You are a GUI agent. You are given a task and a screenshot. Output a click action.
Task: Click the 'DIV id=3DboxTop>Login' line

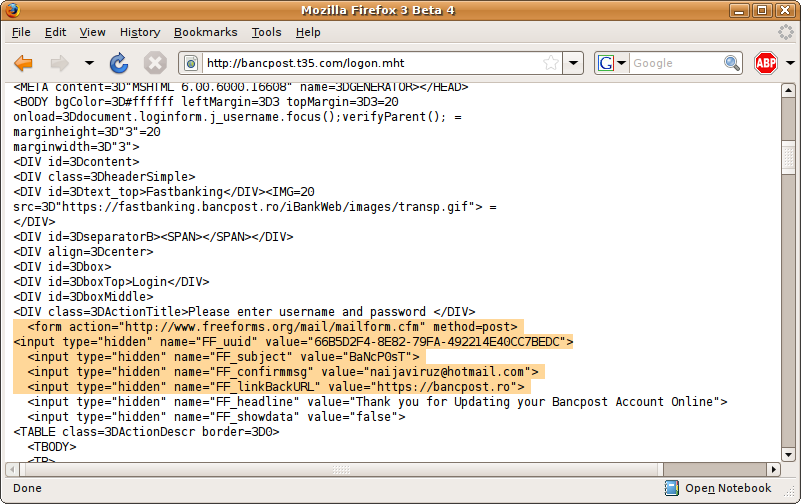click(x=111, y=282)
